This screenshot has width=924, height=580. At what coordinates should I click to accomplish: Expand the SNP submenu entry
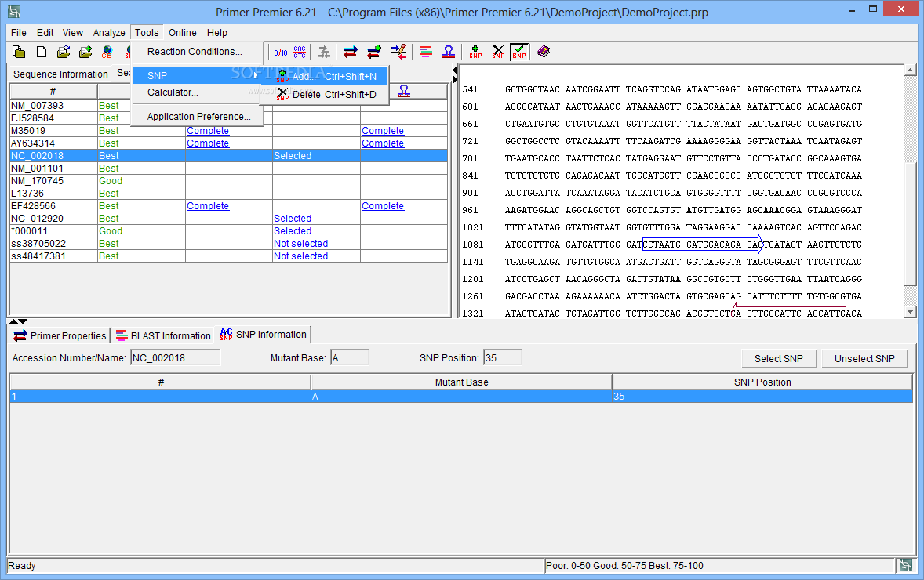tap(197, 76)
